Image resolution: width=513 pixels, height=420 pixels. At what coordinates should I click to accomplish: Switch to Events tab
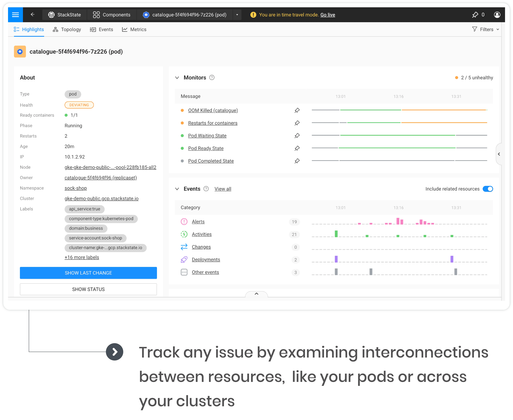coord(101,30)
